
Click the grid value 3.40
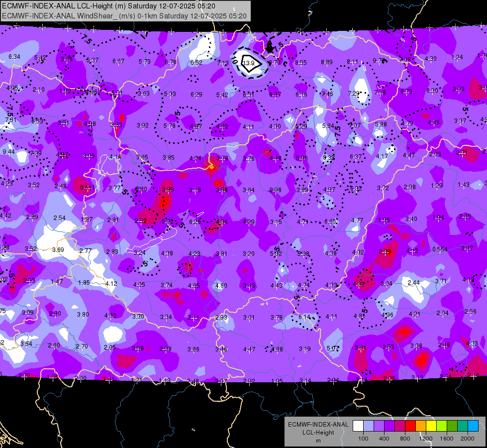[411, 219]
